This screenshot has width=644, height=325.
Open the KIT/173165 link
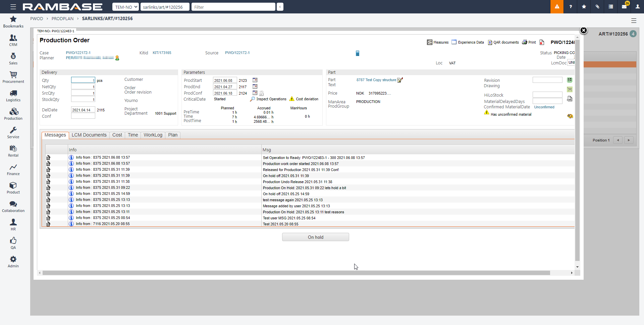point(162,53)
